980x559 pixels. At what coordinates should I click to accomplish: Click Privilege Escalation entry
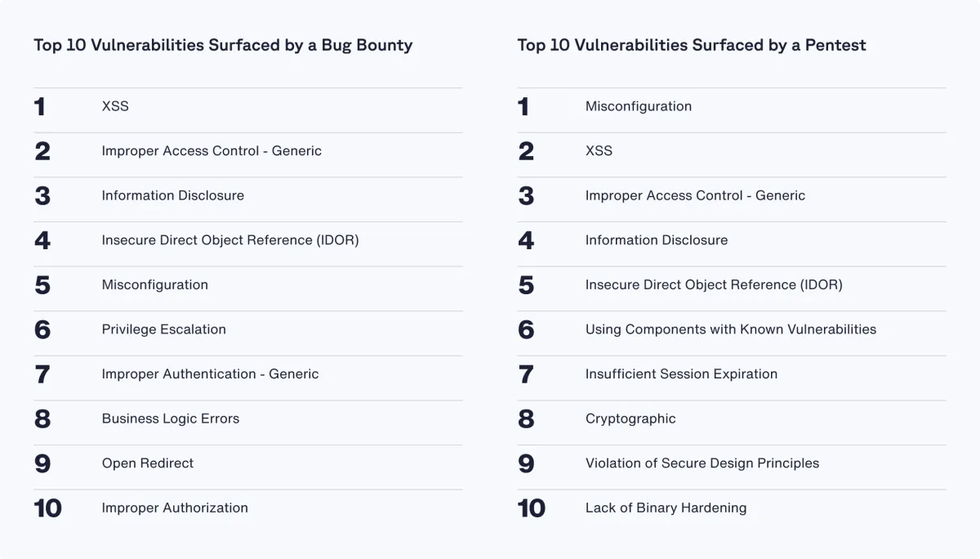pos(163,329)
